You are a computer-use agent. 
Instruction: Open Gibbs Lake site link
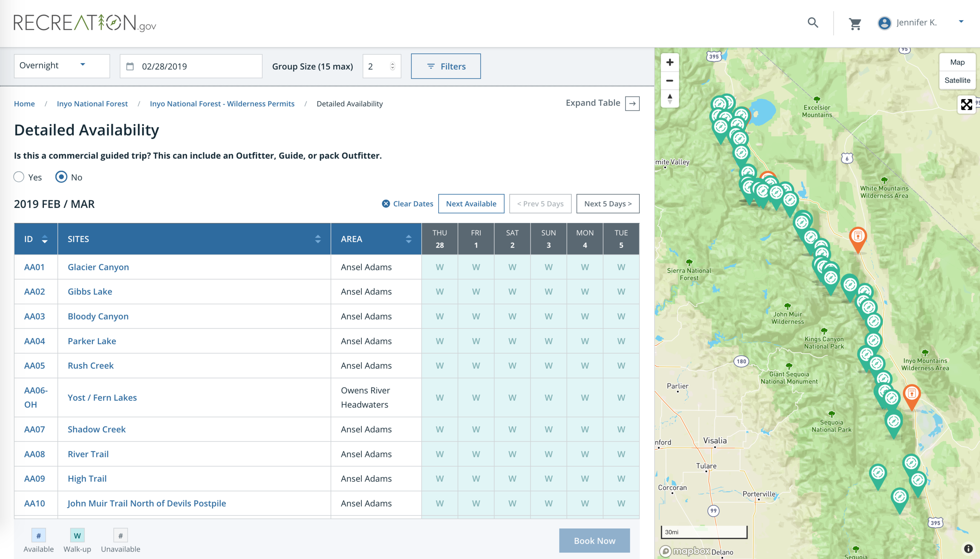(x=90, y=291)
